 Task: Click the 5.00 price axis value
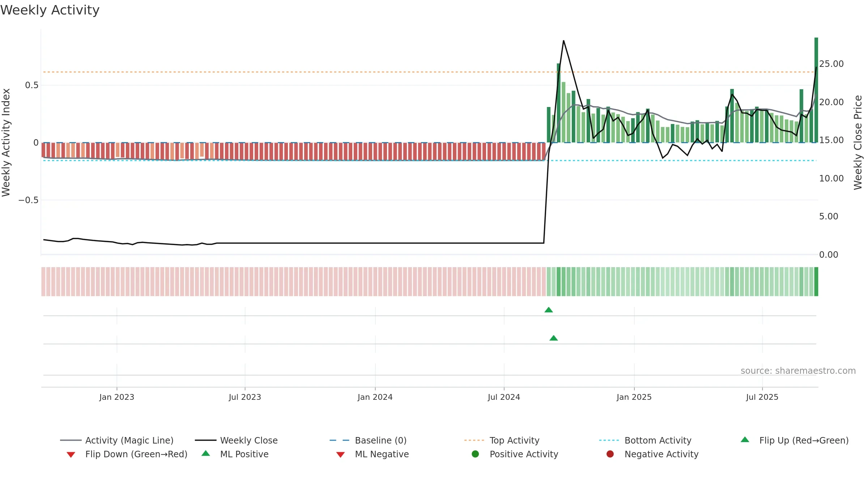828,217
